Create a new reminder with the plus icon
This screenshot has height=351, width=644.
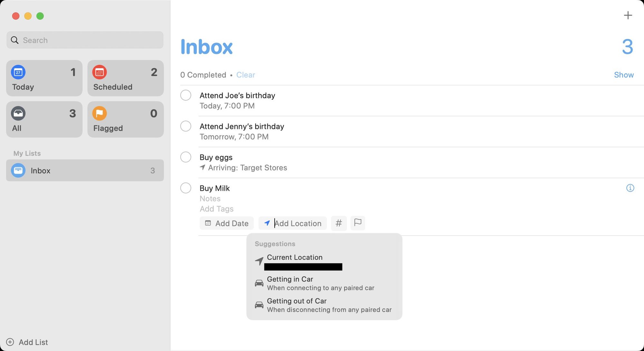(x=628, y=15)
